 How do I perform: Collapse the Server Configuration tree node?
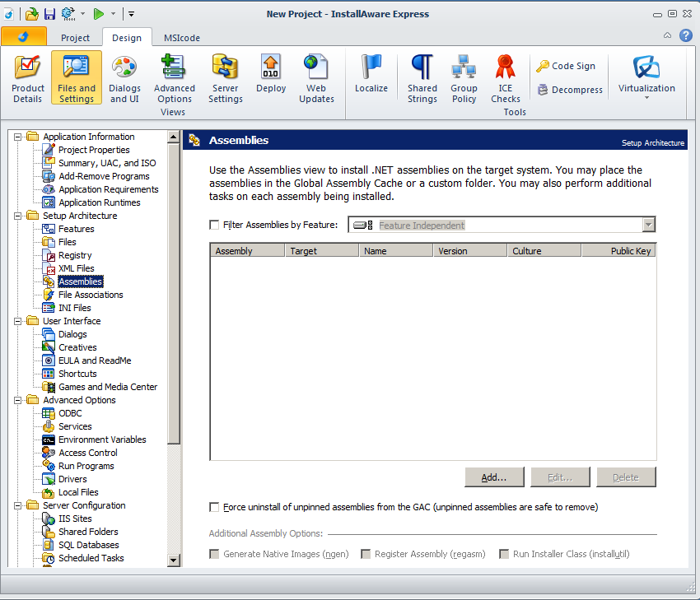click(x=17, y=505)
